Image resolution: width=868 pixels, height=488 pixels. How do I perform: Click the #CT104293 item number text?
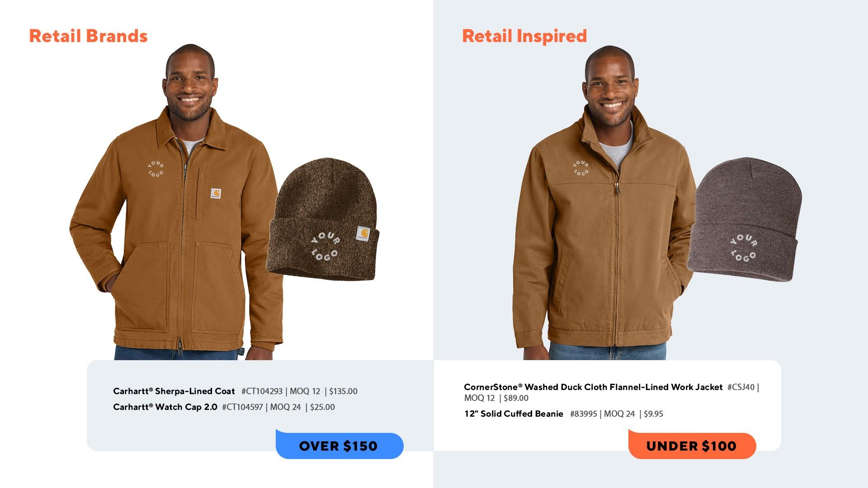[x=262, y=391]
